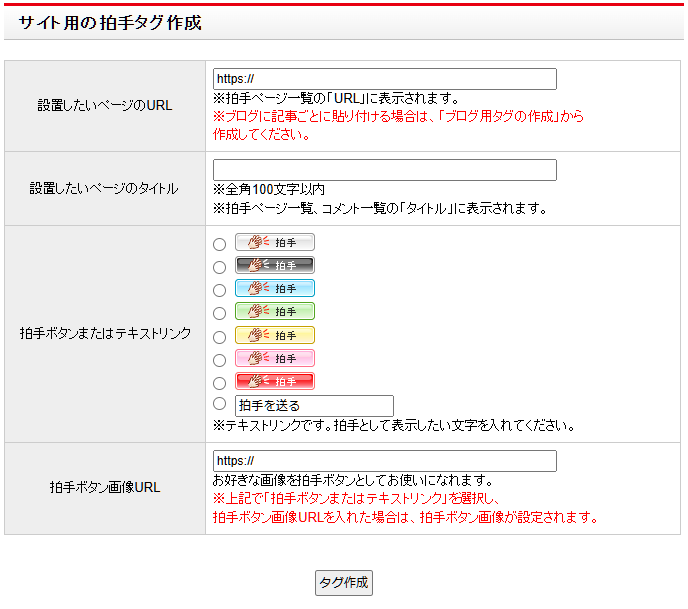Click the red 拍手 button image
This screenshot has height=609, width=688.
(x=275, y=381)
